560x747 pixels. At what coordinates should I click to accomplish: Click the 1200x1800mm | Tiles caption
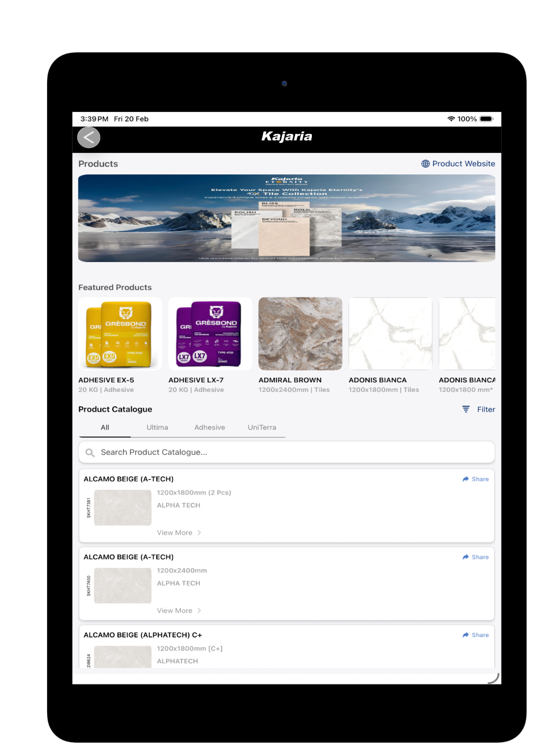pos(384,390)
